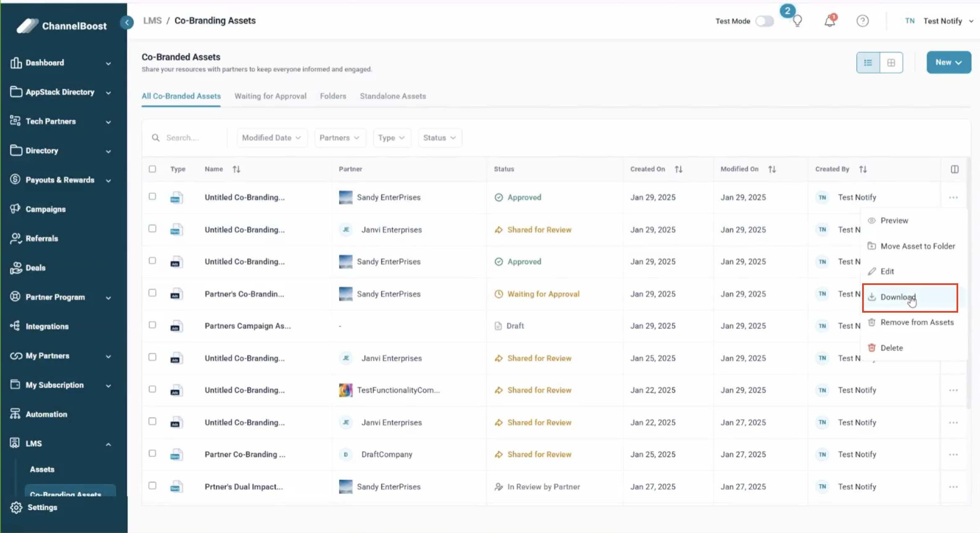Expand the Payouts & Rewards sidebar menu
Image resolution: width=980 pixels, height=533 pixels.
[61, 180]
